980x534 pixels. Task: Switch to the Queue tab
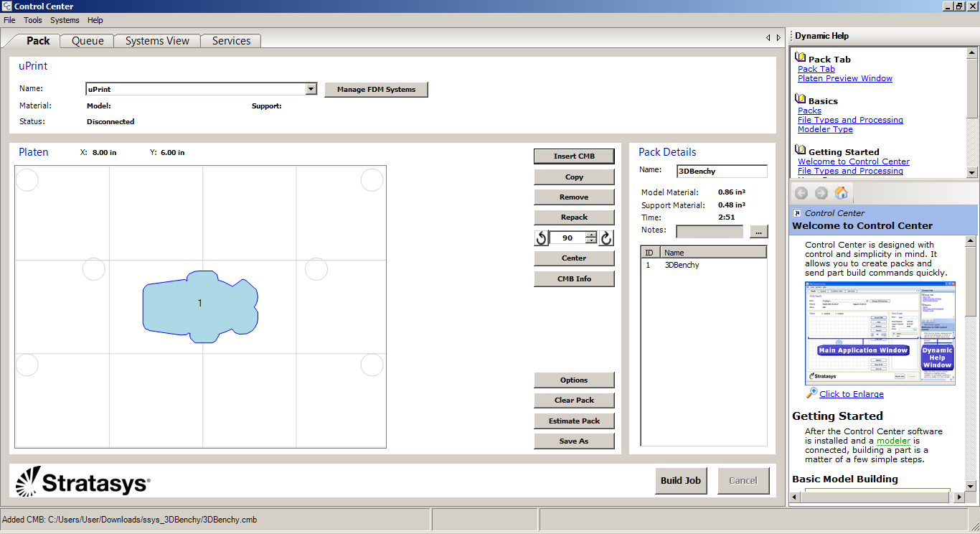[88, 41]
